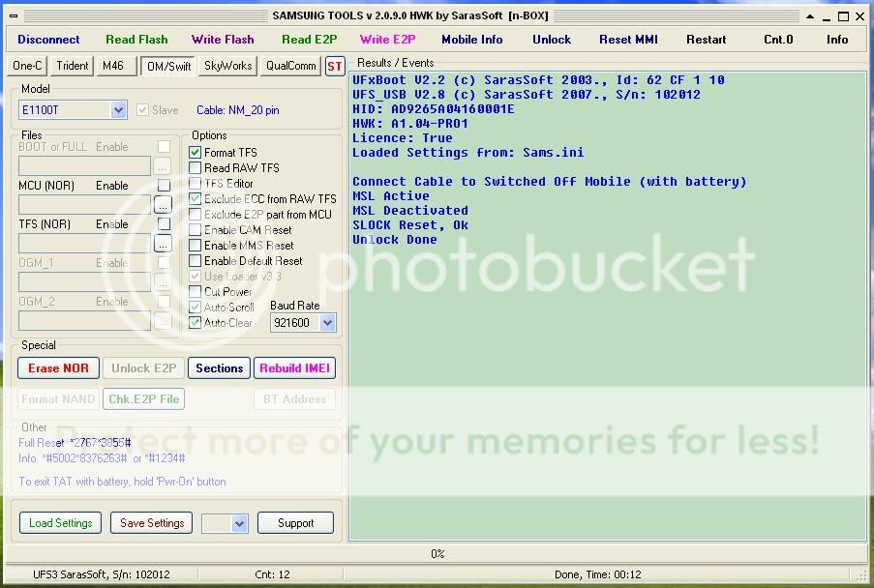This screenshot has height=588, width=874.
Task: Click Restart in toolbar
Action: pos(707,40)
